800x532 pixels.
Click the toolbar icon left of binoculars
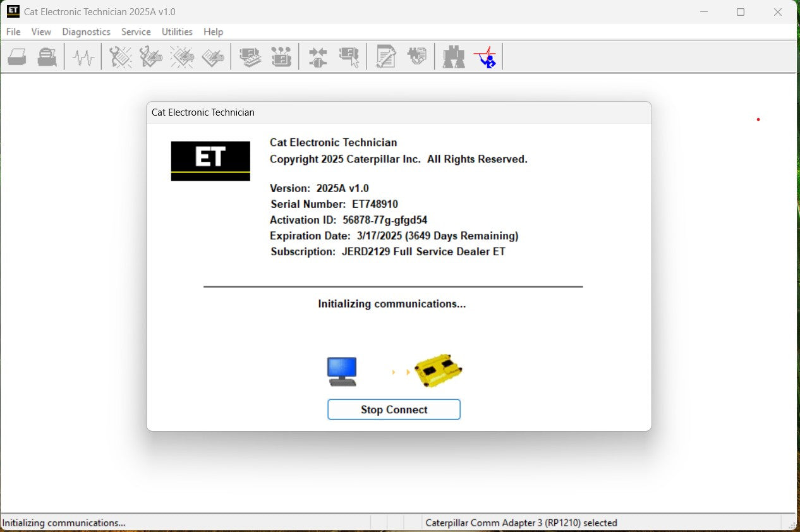pyautogui.click(x=417, y=57)
